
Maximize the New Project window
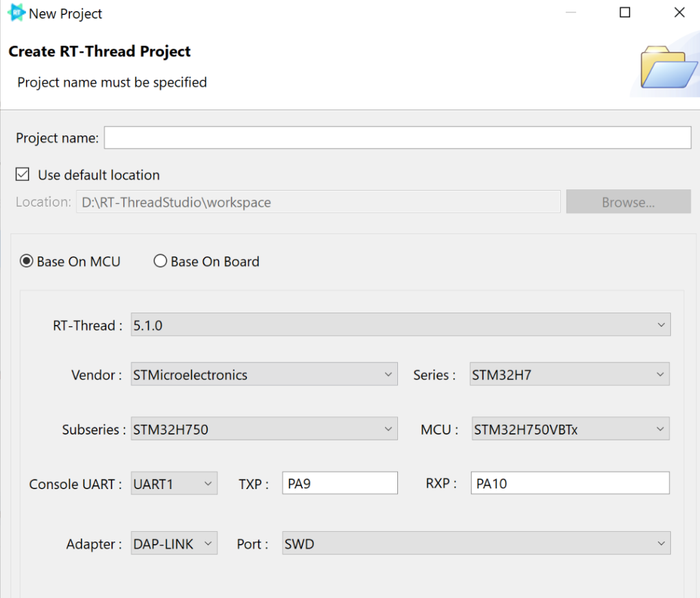point(625,13)
